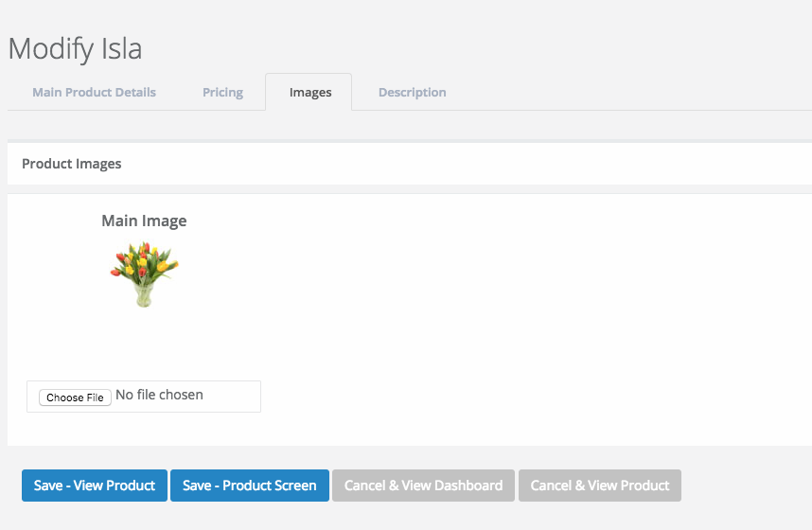Click Cancel & View Product
The image size is (812, 530).
(600, 486)
